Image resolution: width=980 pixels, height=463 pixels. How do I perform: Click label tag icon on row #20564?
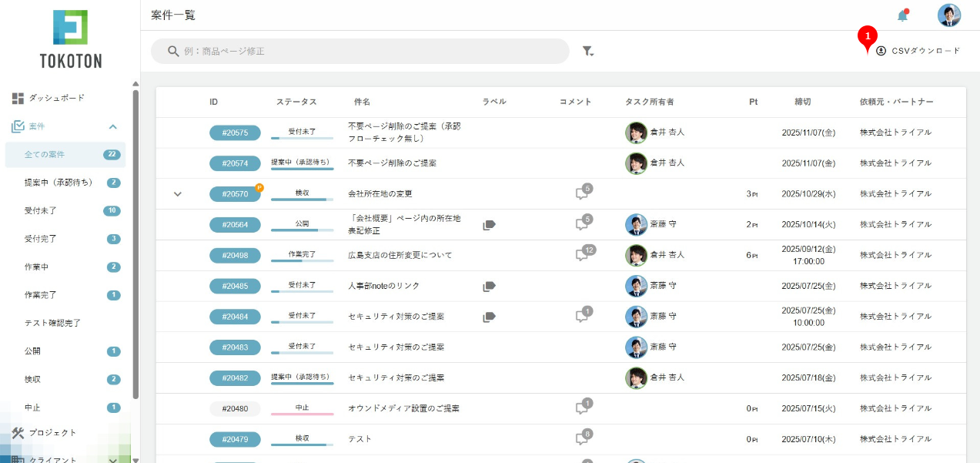489,224
